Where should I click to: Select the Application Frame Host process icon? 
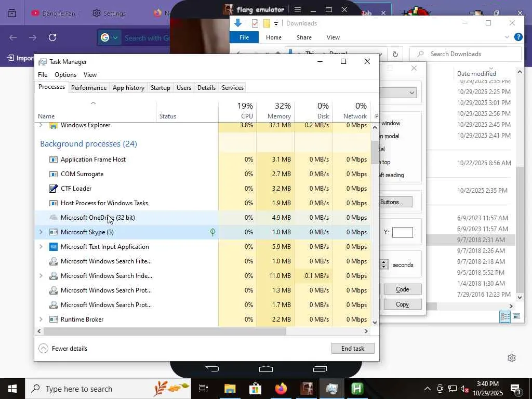[x=54, y=159]
